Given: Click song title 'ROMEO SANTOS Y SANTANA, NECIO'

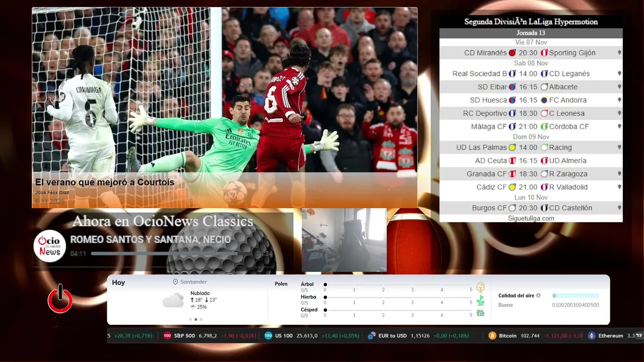Looking at the screenshot, I should tap(150, 240).
